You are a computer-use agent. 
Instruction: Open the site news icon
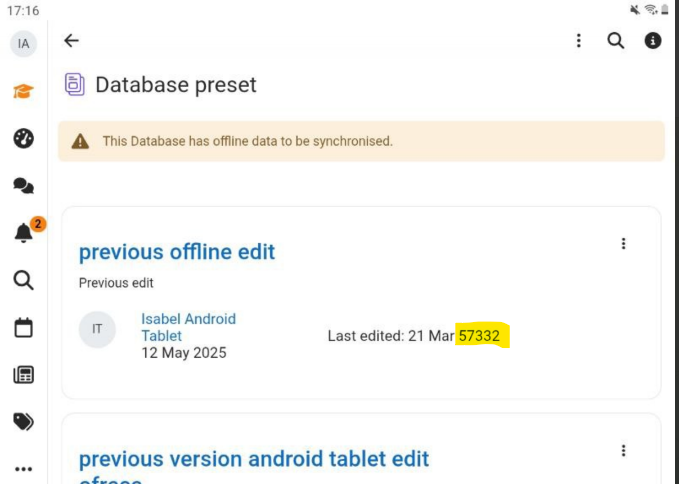point(23,375)
